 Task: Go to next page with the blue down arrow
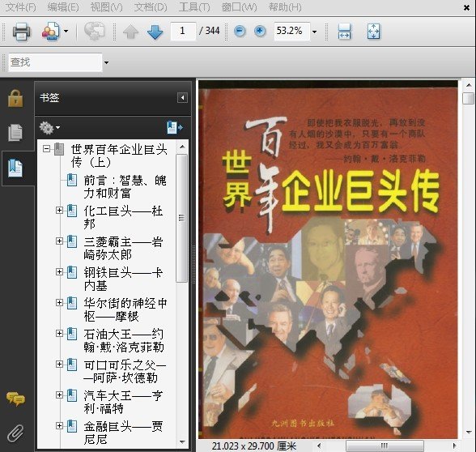tap(155, 32)
